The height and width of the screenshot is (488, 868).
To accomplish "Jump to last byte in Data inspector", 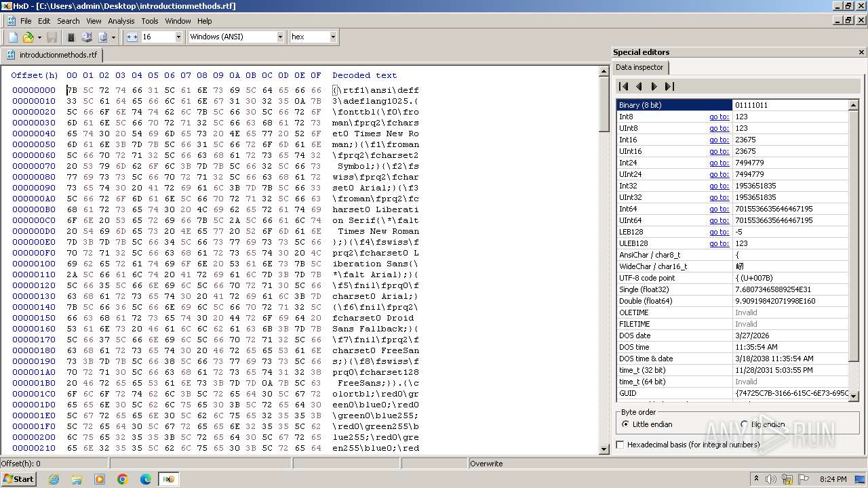I will coord(669,86).
